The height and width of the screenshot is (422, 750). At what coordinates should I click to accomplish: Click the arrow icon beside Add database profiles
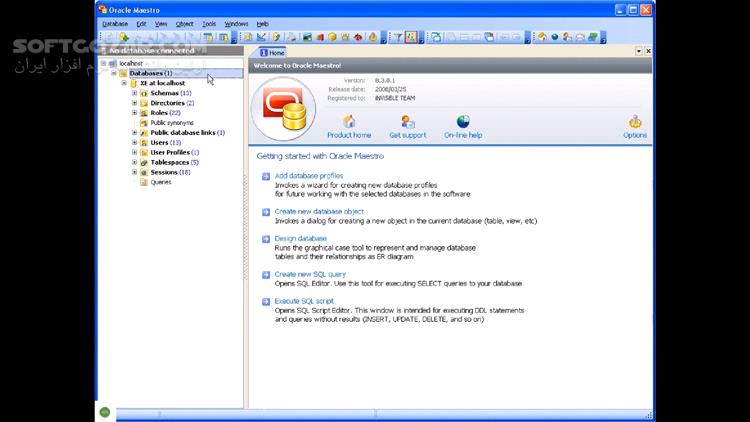(x=266, y=177)
